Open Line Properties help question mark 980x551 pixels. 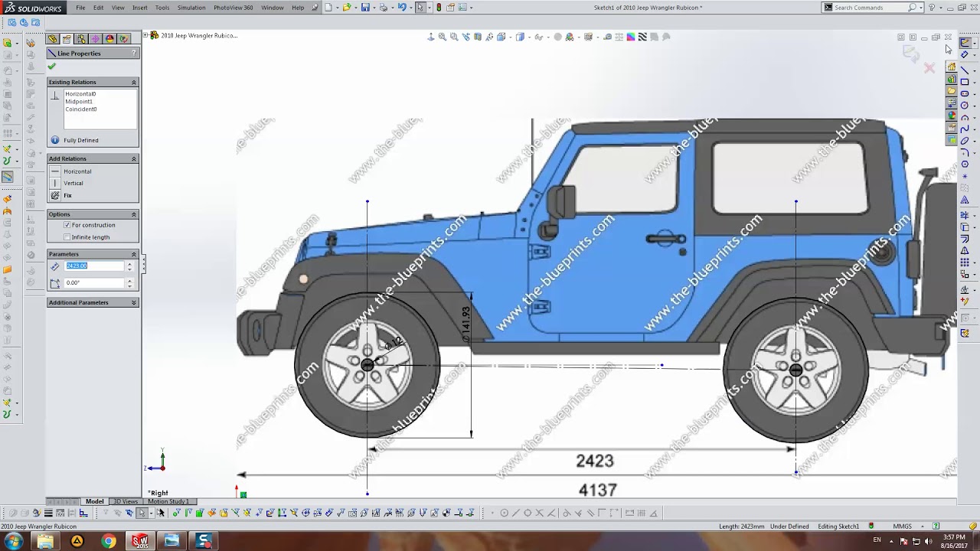[x=134, y=53]
